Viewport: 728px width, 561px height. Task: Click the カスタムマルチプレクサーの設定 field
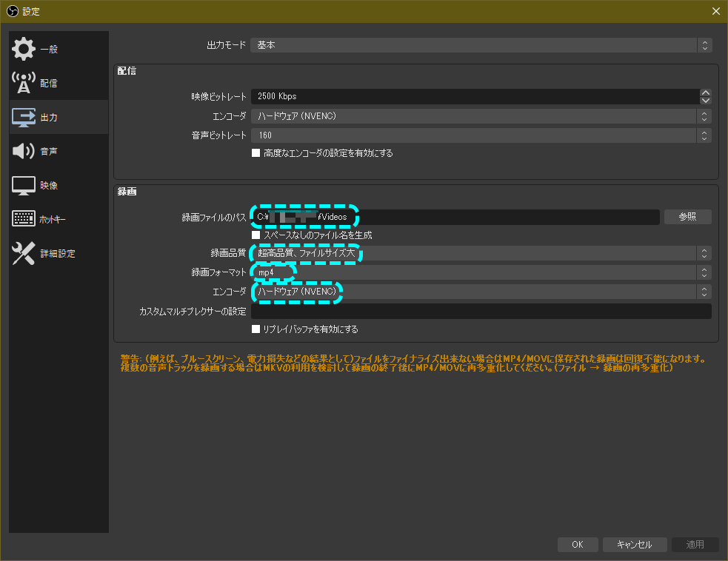point(481,312)
